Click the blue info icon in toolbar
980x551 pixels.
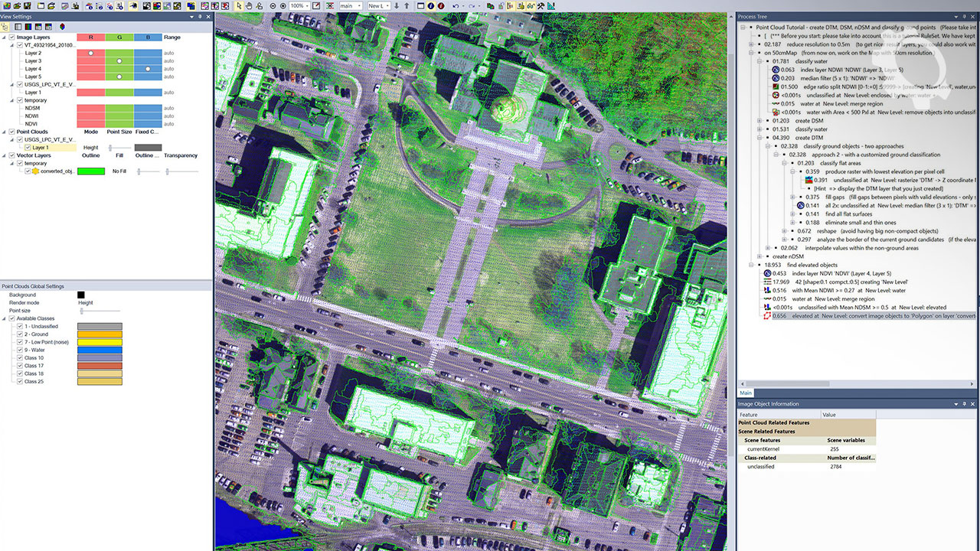click(x=430, y=6)
